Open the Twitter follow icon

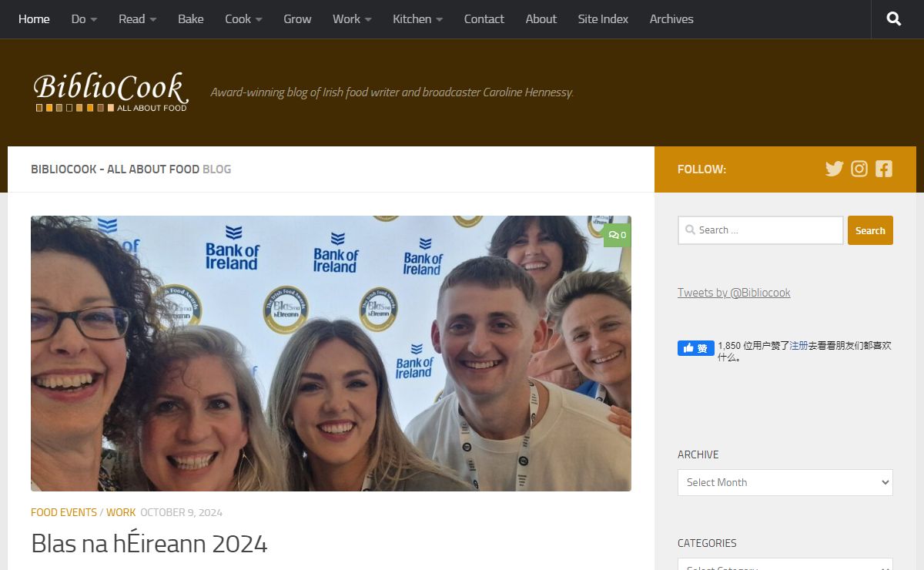tap(834, 169)
